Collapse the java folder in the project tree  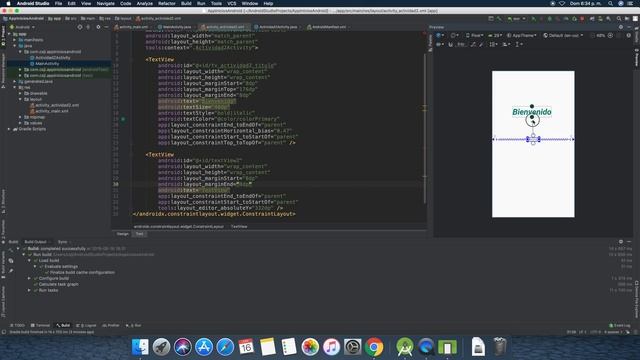tap(15, 46)
